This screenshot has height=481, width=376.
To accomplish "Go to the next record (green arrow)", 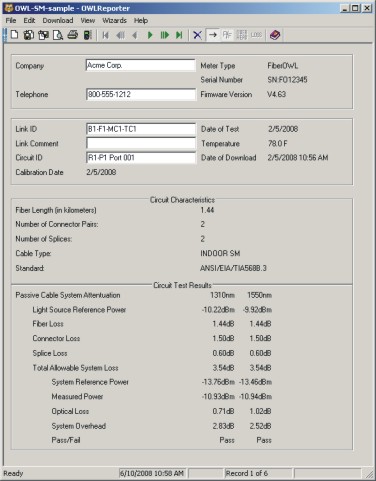I will click(150, 35).
